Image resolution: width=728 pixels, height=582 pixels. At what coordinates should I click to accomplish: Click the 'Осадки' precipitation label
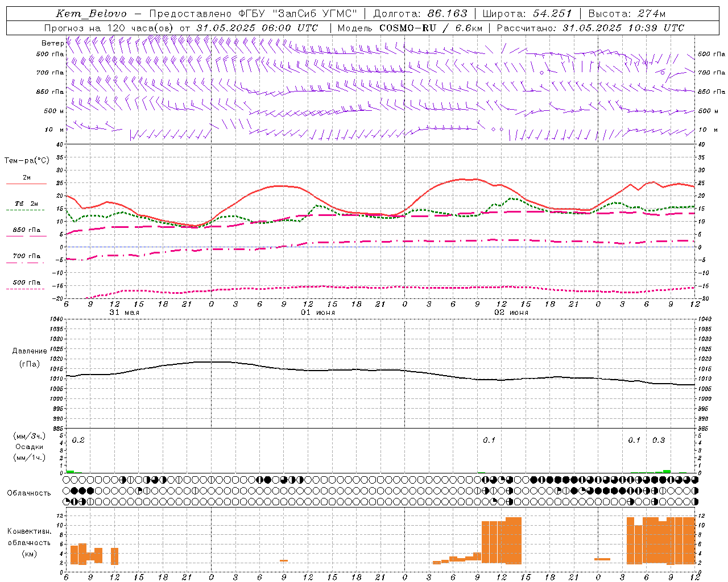pos(29,447)
